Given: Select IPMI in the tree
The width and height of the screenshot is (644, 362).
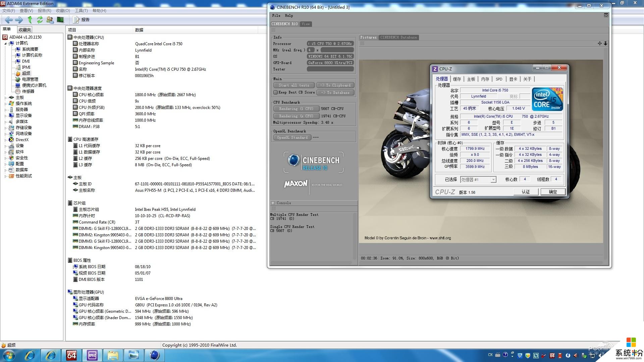Looking at the screenshot, I should point(26,67).
